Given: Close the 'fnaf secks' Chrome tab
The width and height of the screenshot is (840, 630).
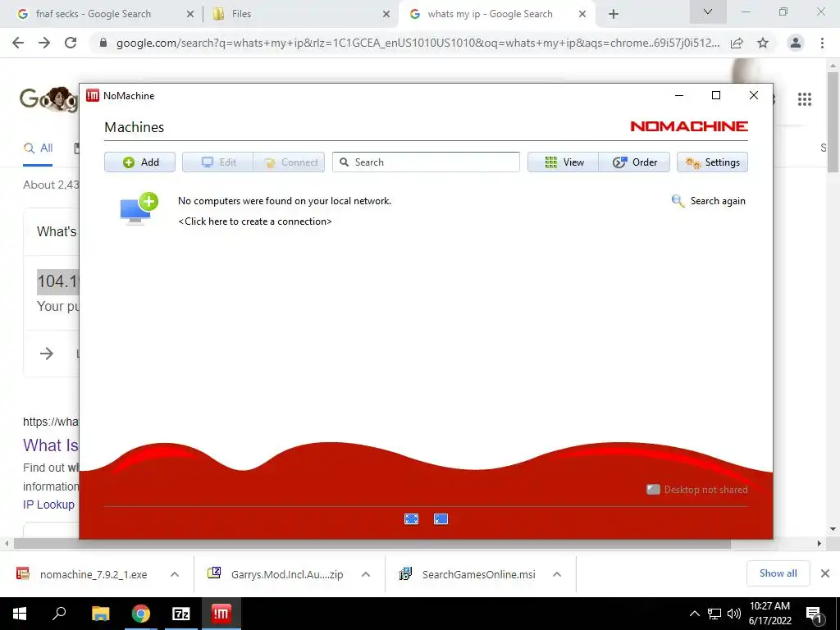Looking at the screenshot, I should tap(190, 15).
